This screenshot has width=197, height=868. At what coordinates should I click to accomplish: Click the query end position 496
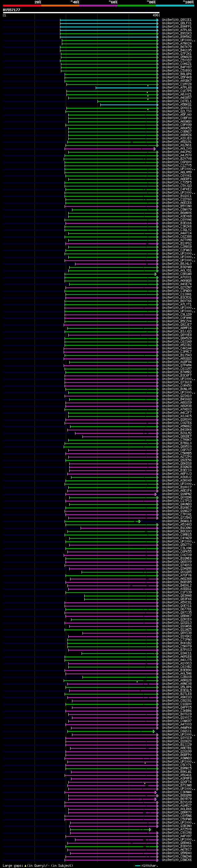[155, 15]
